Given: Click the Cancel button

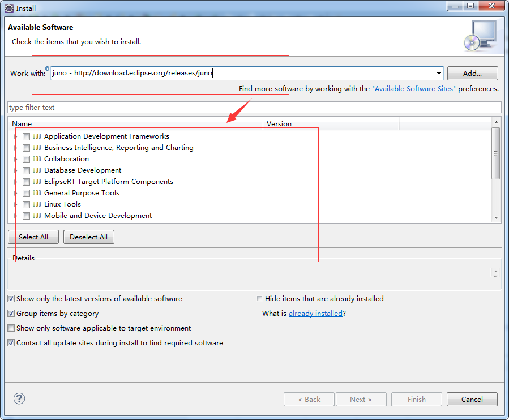Looking at the screenshot, I should 472,399.
